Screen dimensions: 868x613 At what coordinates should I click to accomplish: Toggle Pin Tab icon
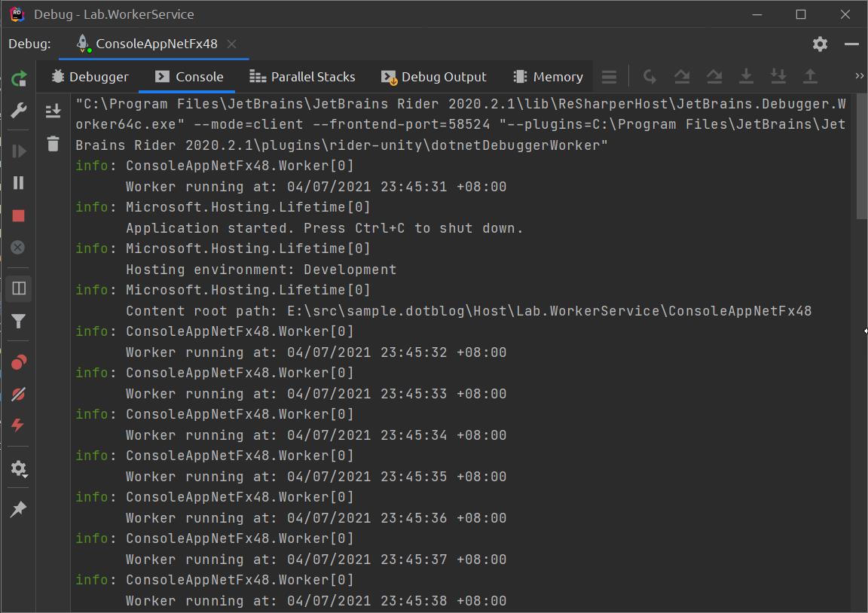coord(18,509)
